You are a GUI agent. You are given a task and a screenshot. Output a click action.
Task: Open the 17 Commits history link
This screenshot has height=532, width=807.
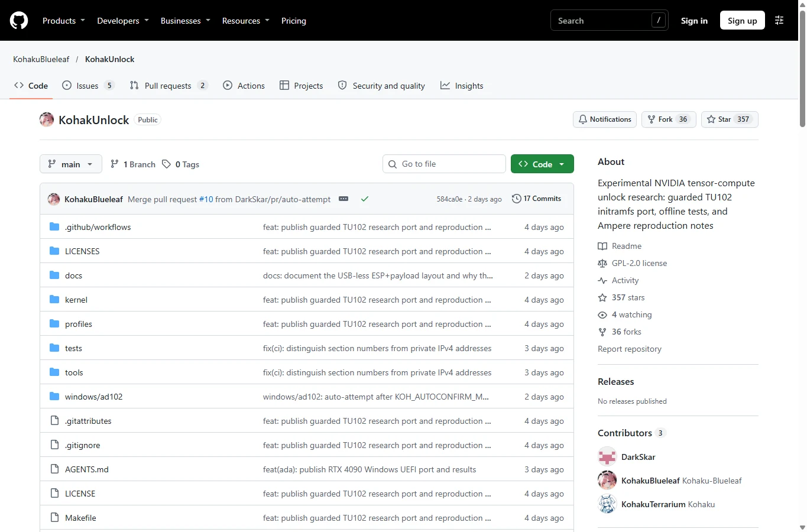point(537,199)
